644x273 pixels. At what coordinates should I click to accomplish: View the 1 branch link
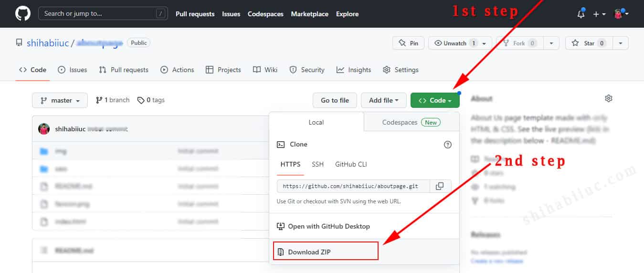(x=113, y=100)
